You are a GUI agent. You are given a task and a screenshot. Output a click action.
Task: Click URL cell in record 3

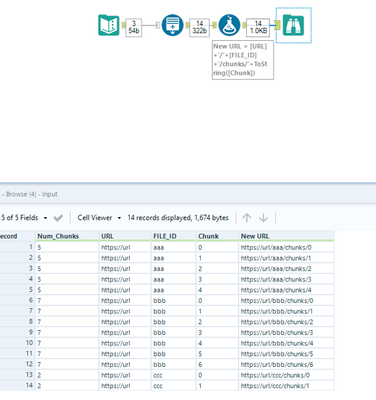(x=125, y=269)
